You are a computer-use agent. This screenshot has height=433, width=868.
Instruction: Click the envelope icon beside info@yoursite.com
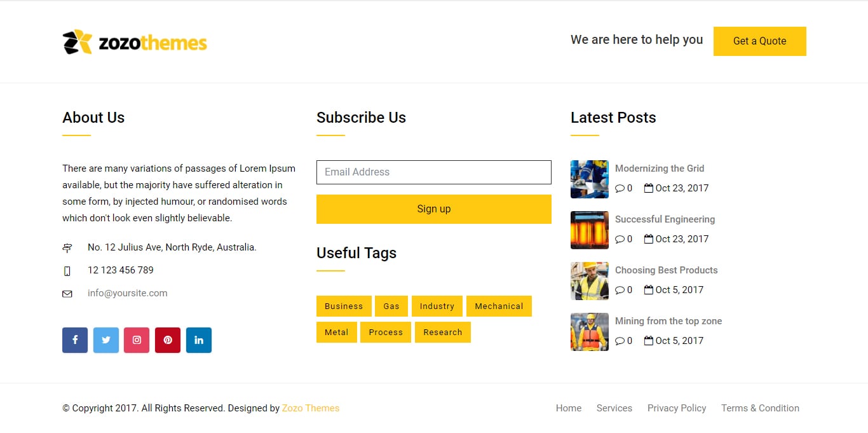(x=67, y=294)
